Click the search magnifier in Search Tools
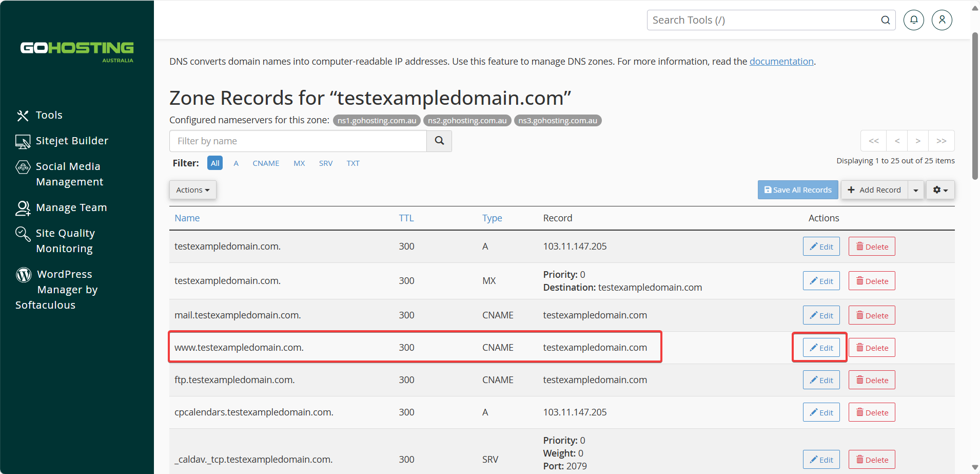This screenshot has height=474, width=980. click(x=886, y=20)
